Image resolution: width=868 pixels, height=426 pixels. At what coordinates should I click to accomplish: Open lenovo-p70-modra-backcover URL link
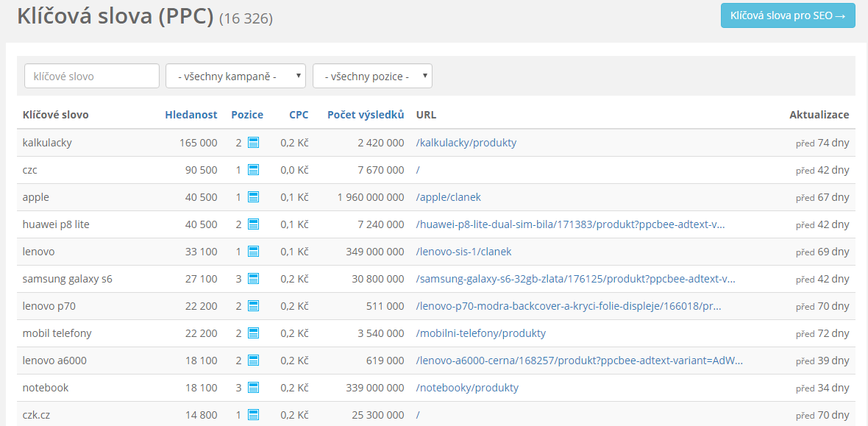coord(569,306)
